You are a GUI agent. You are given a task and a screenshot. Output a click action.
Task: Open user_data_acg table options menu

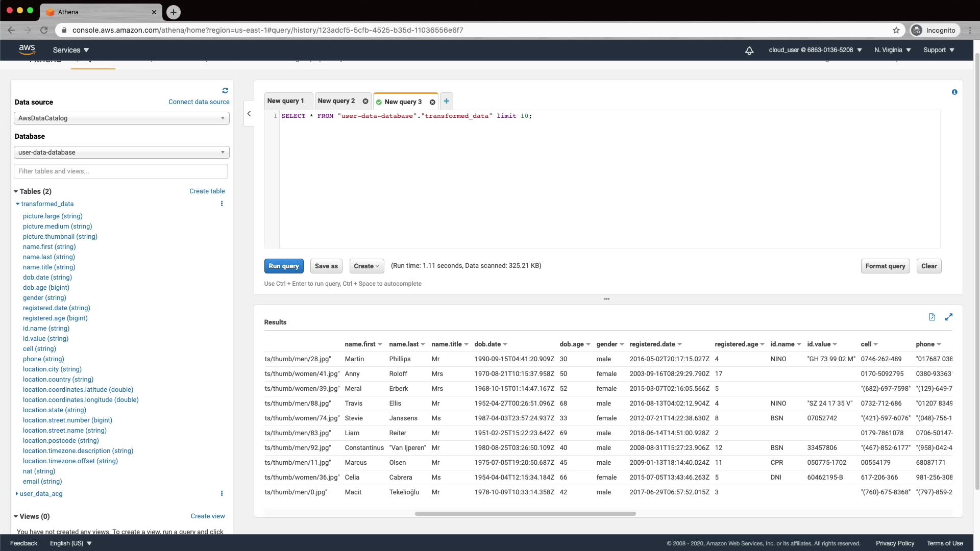click(x=222, y=493)
